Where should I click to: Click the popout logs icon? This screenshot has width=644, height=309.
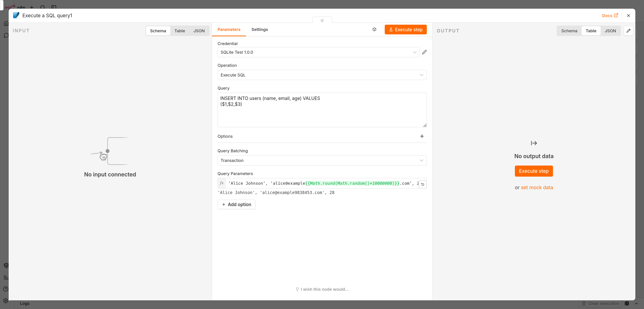coord(626,303)
